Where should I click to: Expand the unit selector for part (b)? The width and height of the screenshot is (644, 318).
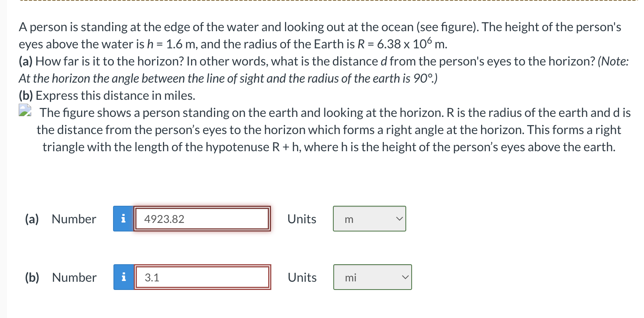372,277
